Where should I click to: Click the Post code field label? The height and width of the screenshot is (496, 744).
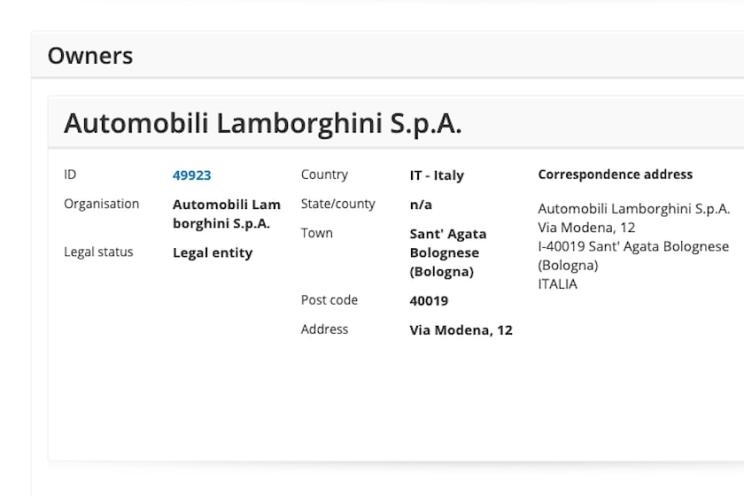pyautogui.click(x=329, y=300)
